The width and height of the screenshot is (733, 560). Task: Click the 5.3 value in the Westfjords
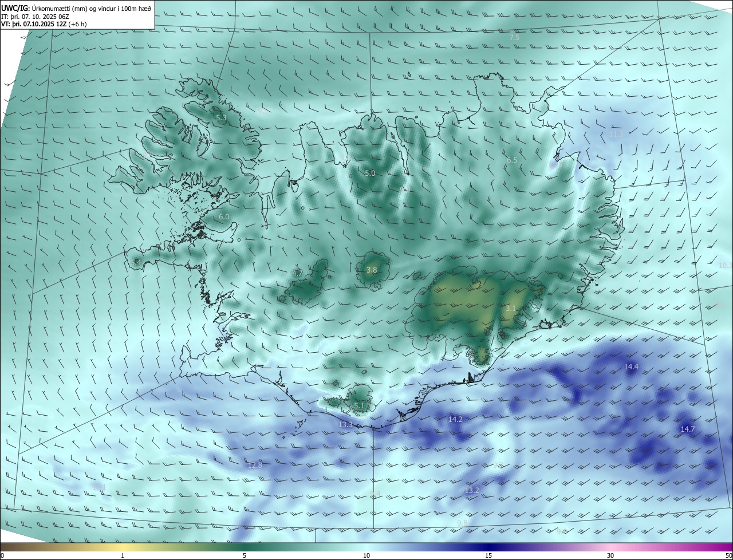pos(221,118)
